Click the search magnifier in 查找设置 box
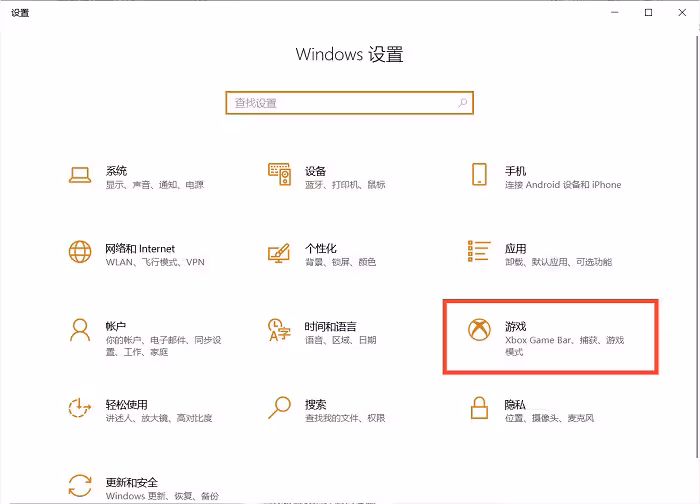Image resolution: width=700 pixels, height=504 pixels. [x=462, y=103]
